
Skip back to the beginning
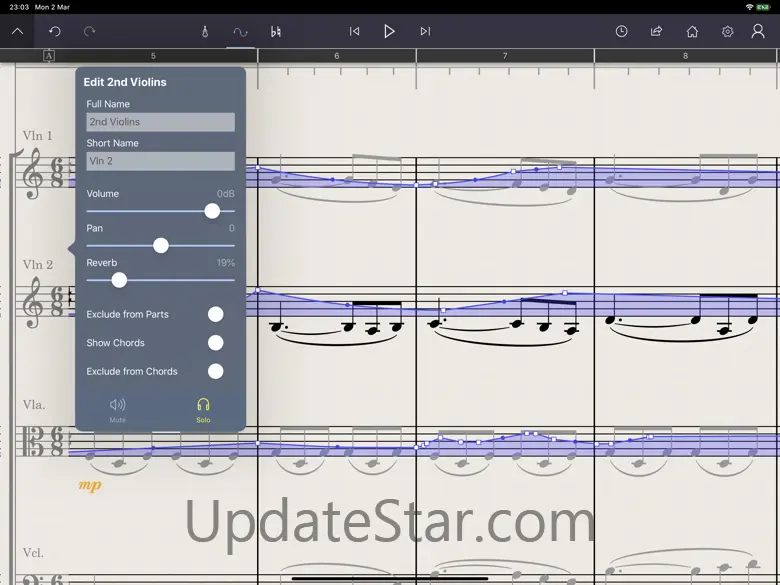[x=354, y=31]
